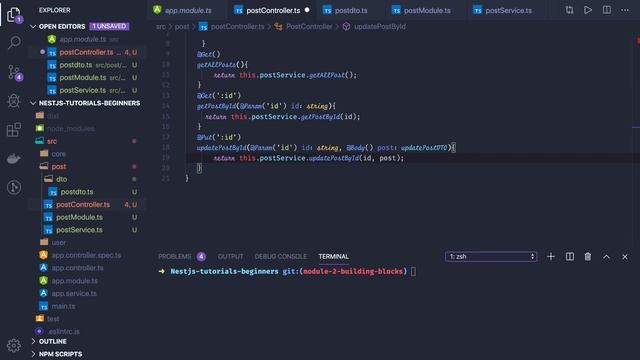Open editor More Actions ellipsis
Viewport: 640px width, 360px height.
coord(625,10)
